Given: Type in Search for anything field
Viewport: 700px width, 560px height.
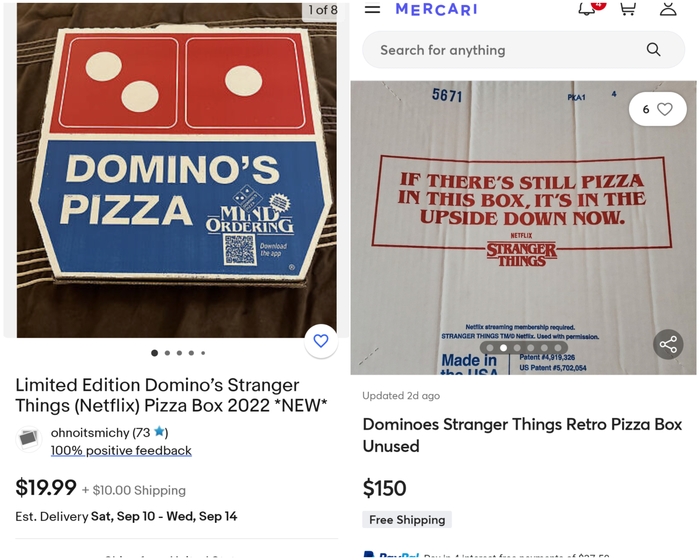Looking at the screenshot, I should click(500, 50).
